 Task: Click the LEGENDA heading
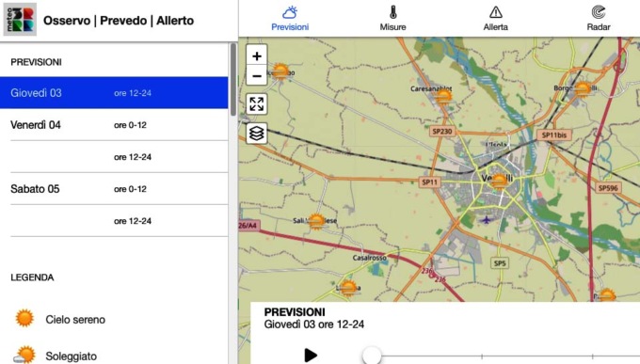coord(32,277)
